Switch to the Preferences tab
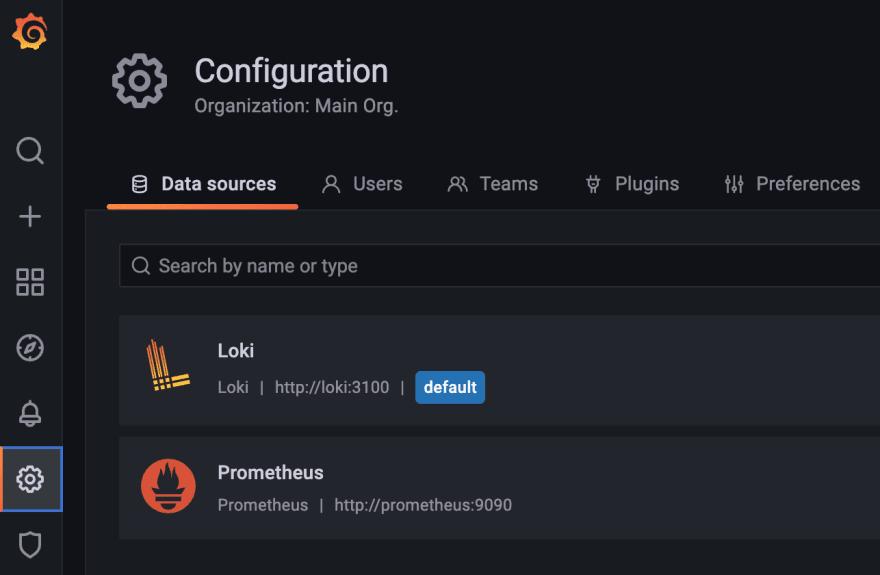880x575 pixels. click(792, 184)
